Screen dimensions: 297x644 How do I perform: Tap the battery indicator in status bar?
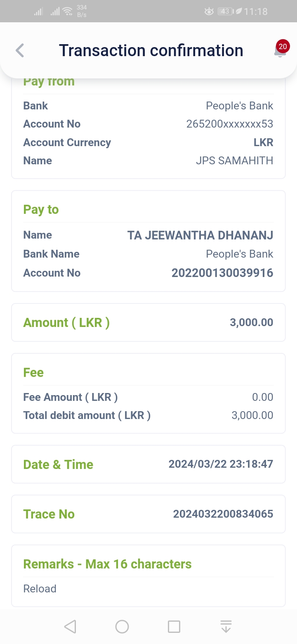[225, 12]
